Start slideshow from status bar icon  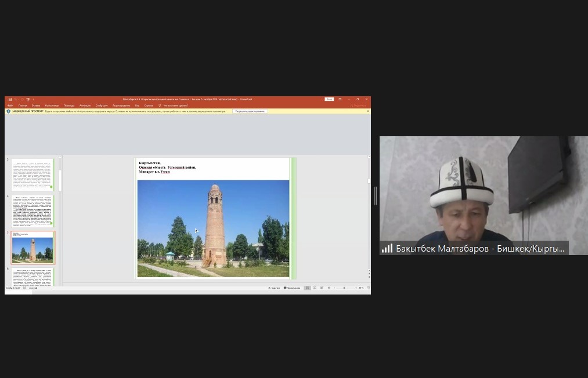click(x=329, y=288)
